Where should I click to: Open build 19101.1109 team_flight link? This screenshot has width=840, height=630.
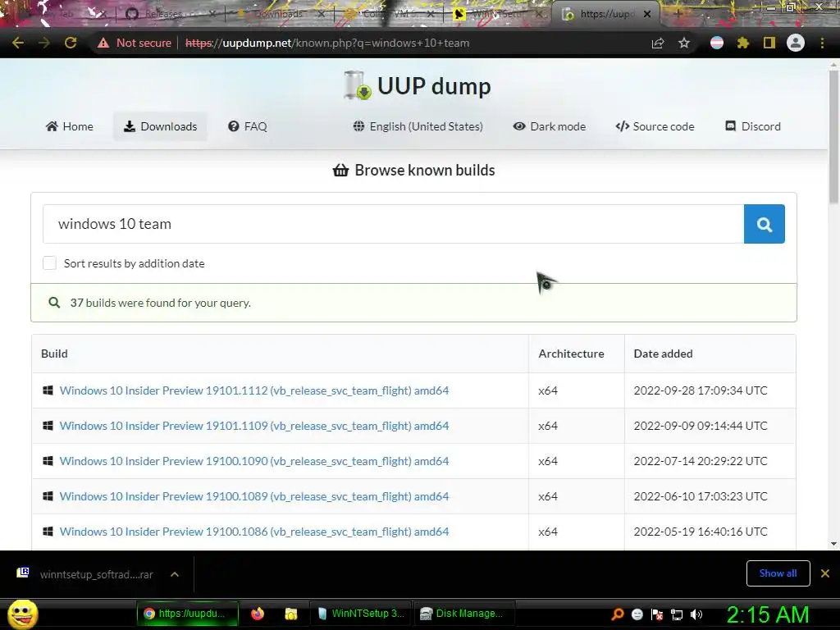[254, 426]
